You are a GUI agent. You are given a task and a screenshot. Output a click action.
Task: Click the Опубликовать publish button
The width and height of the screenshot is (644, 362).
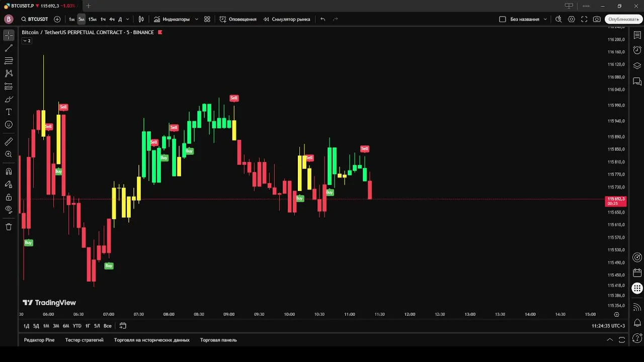(x=623, y=19)
